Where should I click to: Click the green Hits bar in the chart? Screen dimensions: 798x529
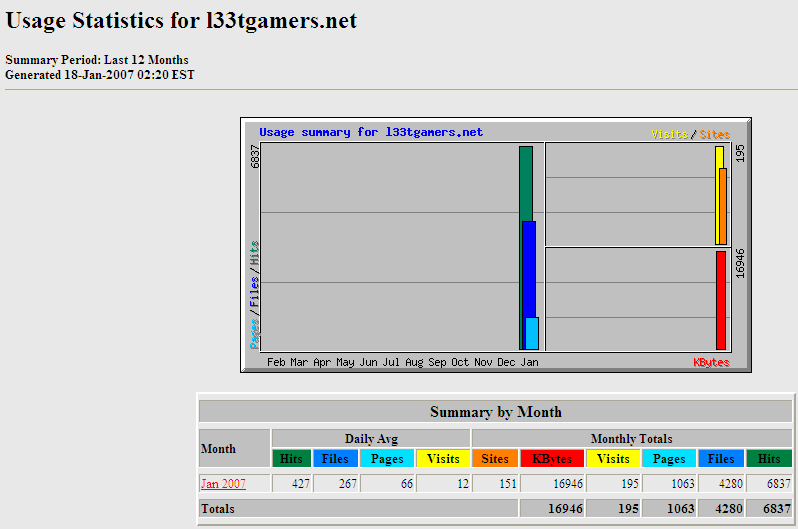(x=525, y=183)
